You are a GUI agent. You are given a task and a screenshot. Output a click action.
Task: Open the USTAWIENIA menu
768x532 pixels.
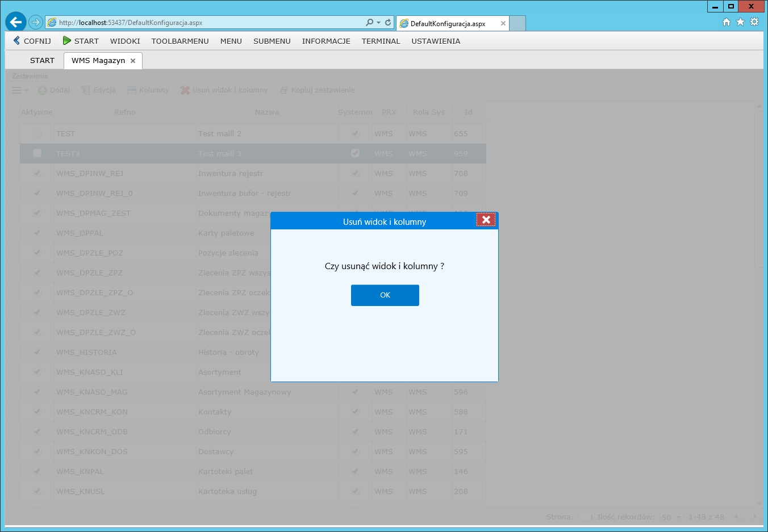[x=436, y=41]
